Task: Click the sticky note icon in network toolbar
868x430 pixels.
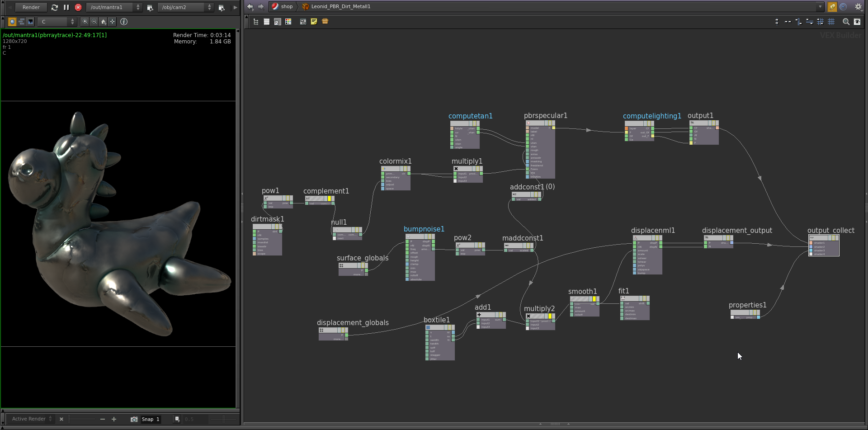Action: click(x=314, y=21)
